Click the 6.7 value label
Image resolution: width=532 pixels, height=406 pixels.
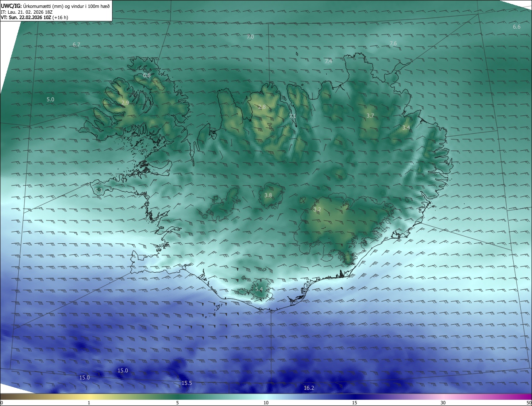[x=76, y=44]
